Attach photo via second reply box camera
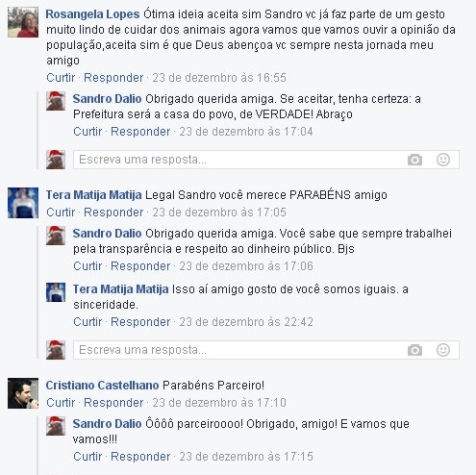The height and width of the screenshot is (475, 476). [x=414, y=350]
